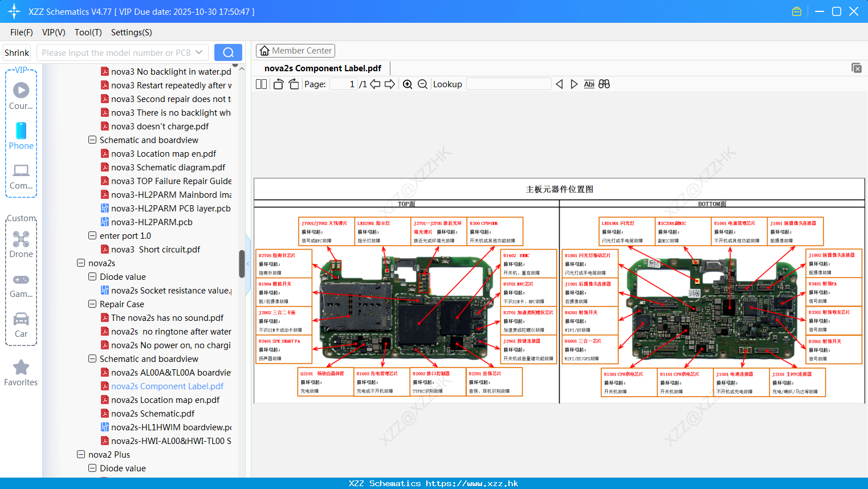868x489 pixels.
Task: Open nova2s Schematic.pdf
Action: click(x=153, y=414)
